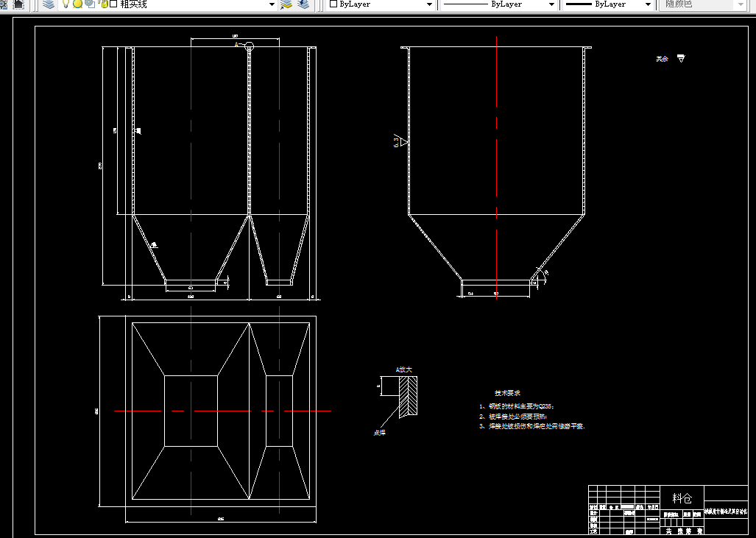Toggle viewport freeze icon for the layer
The width and height of the screenshot is (756, 538).
[x=90, y=4]
